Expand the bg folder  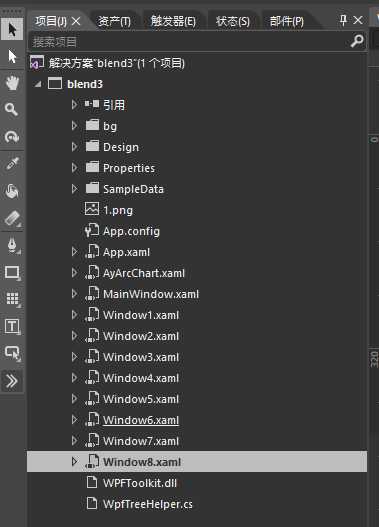tap(75, 126)
